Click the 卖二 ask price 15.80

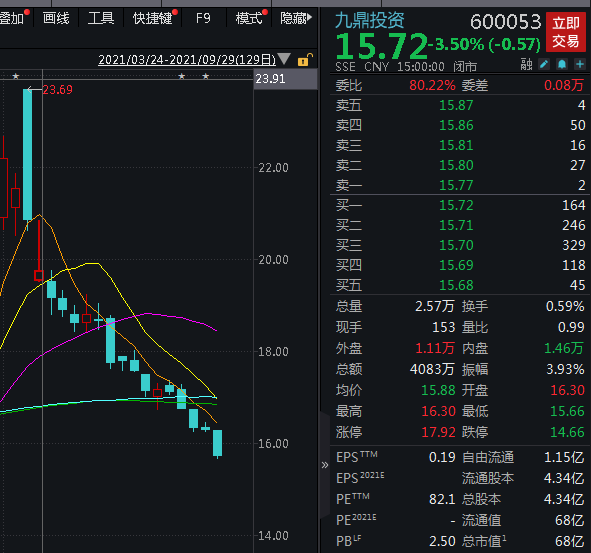456,165
